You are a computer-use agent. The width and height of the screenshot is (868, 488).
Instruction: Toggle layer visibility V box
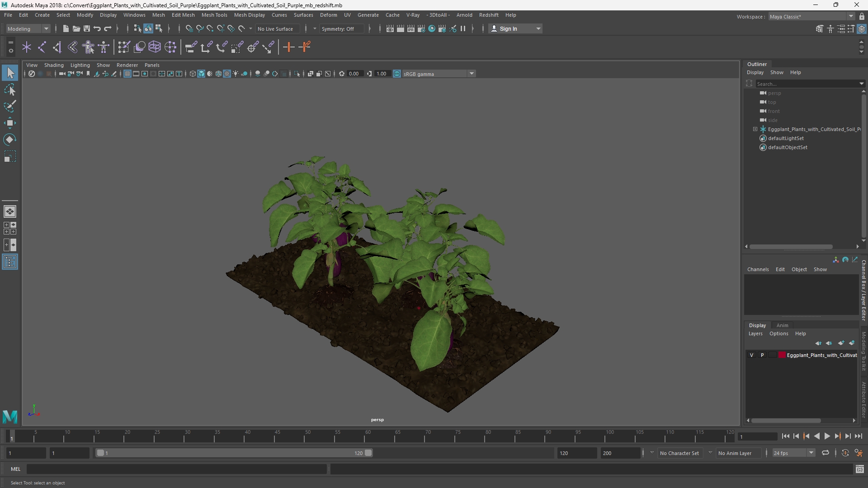pos(751,355)
